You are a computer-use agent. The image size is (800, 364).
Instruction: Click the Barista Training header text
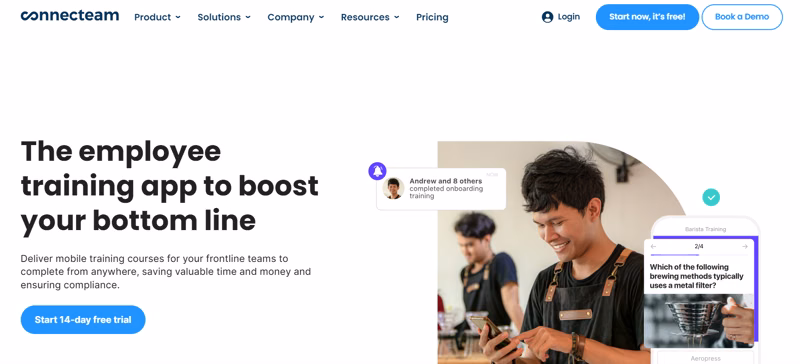(705, 229)
